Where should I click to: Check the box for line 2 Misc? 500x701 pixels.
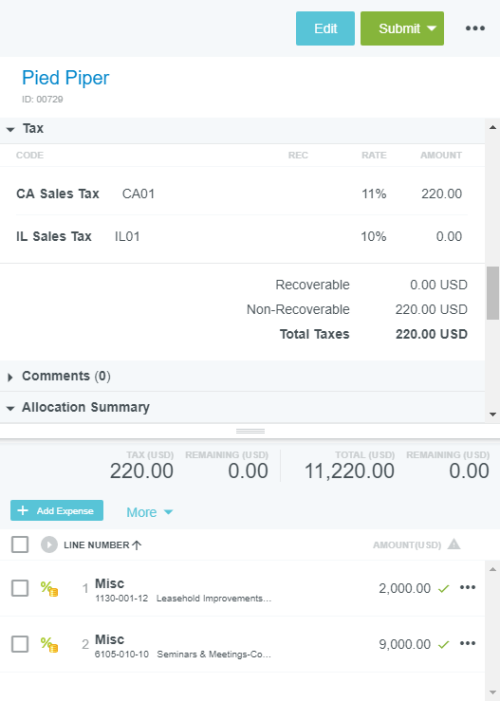20,644
